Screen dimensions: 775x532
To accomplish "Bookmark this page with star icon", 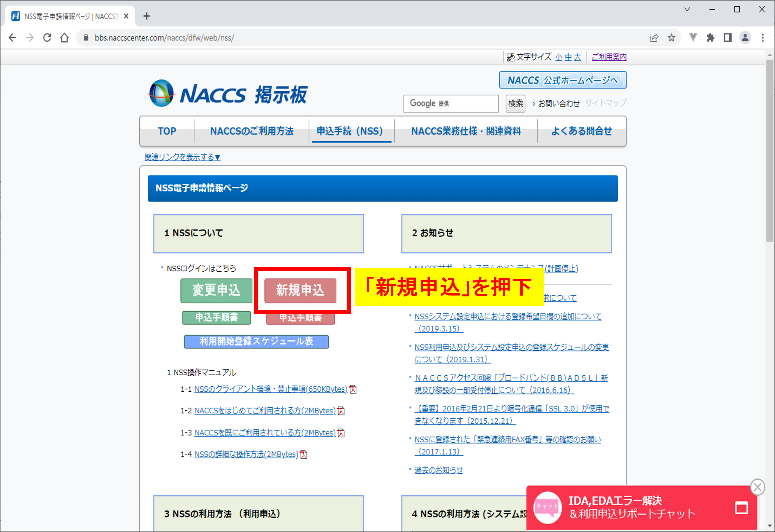I will (x=671, y=38).
